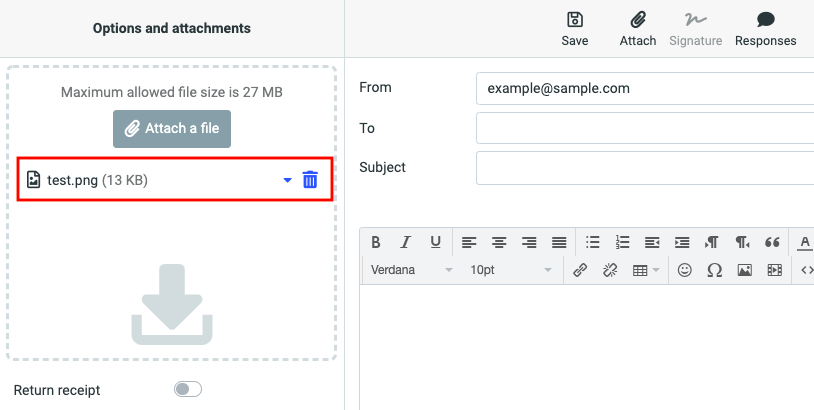
Task: Delete the test.png attachment with the trash icon
Action: click(x=310, y=180)
